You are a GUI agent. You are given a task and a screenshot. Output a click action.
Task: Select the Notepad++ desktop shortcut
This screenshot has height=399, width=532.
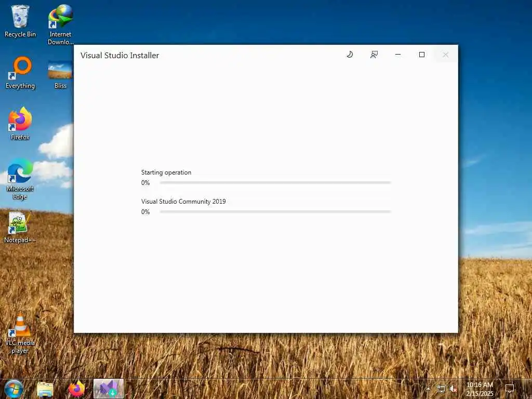coord(20,228)
